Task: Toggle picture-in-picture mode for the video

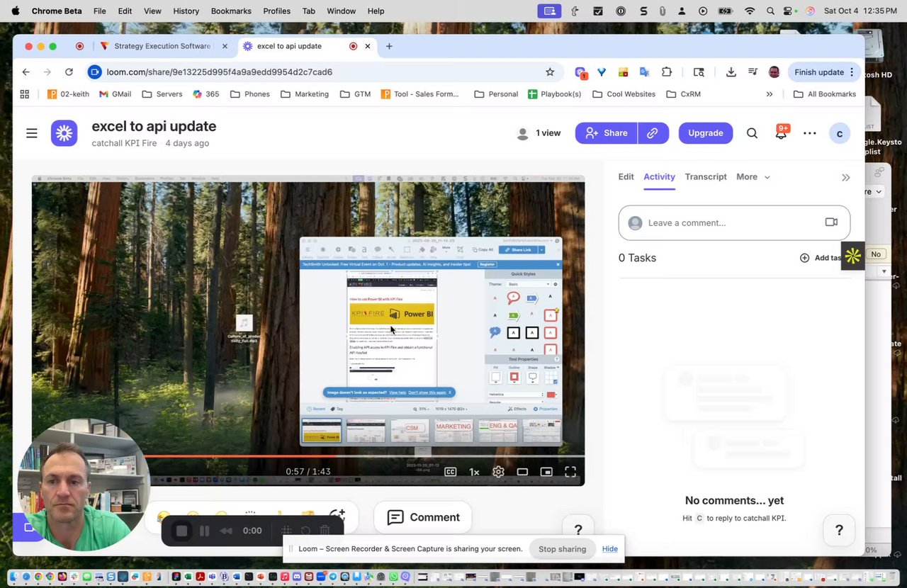Action: pyautogui.click(x=546, y=472)
